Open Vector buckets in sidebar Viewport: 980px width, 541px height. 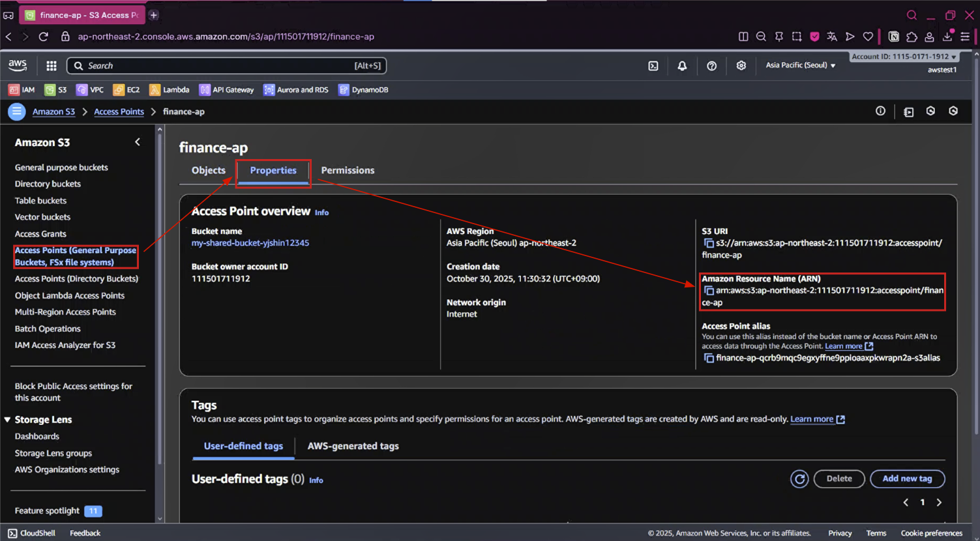coord(42,217)
